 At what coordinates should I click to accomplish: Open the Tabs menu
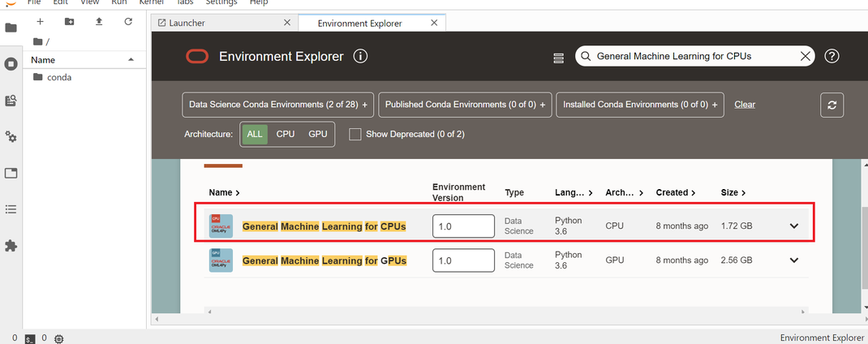185,2
